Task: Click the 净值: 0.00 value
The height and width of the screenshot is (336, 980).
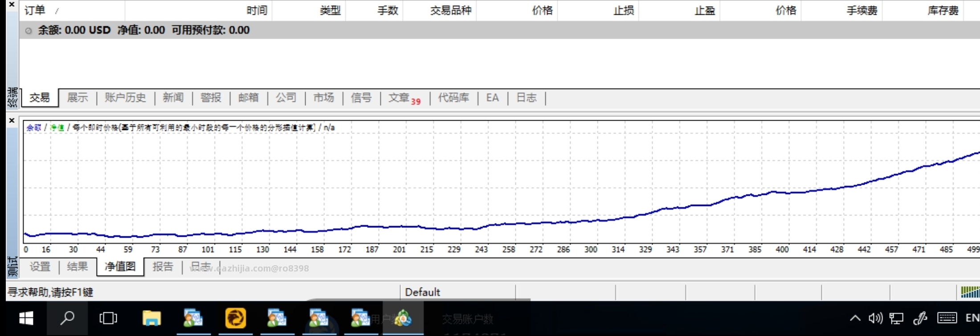Action: click(x=141, y=30)
